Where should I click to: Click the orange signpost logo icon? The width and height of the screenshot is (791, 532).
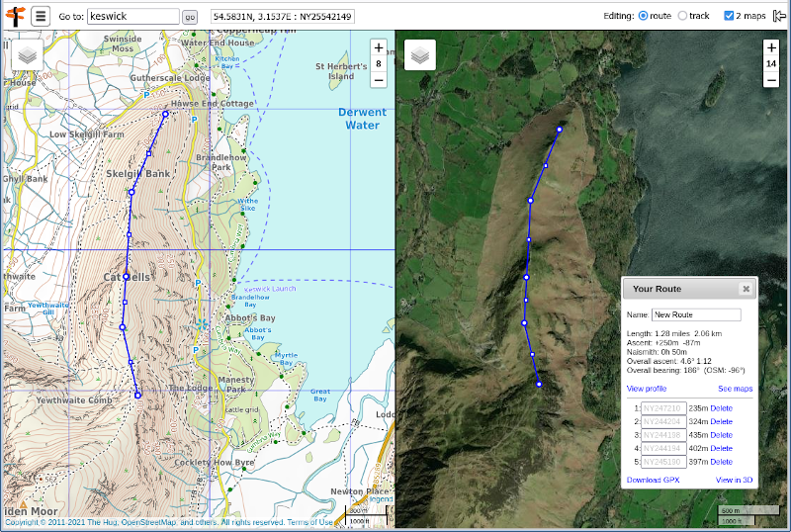click(x=15, y=16)
